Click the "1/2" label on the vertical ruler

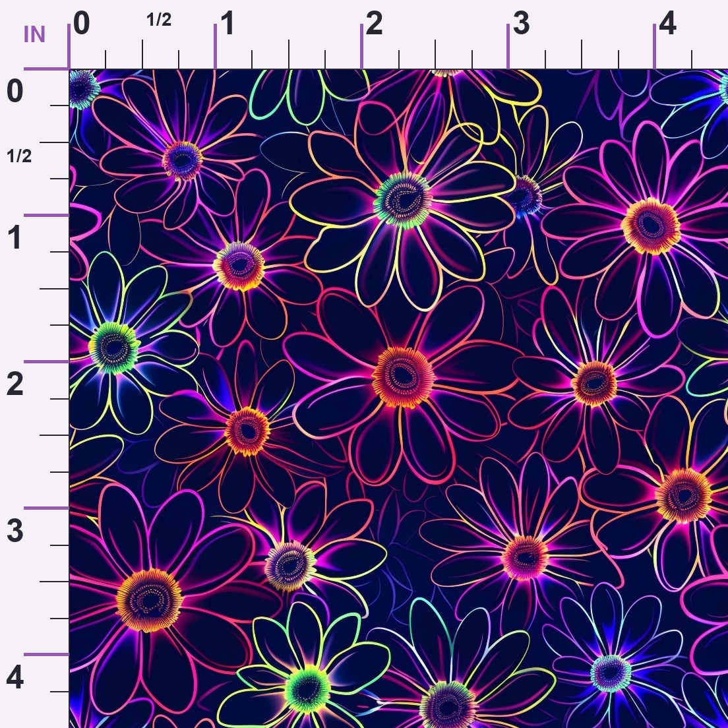(20, 156)
